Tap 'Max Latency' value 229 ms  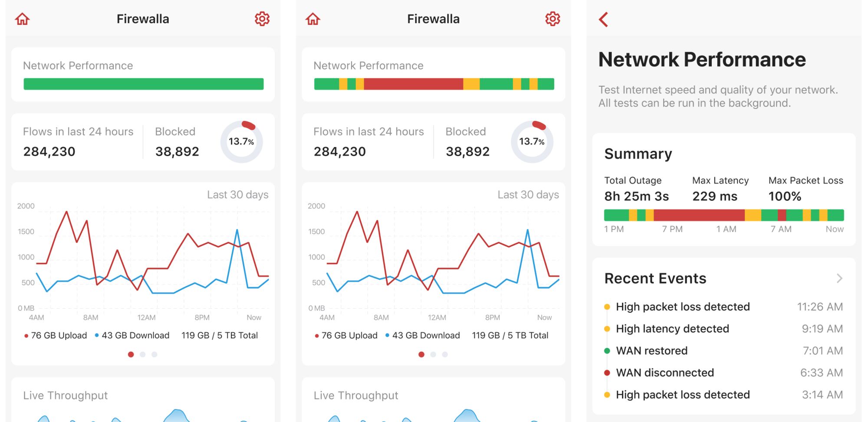click(715, 196)
